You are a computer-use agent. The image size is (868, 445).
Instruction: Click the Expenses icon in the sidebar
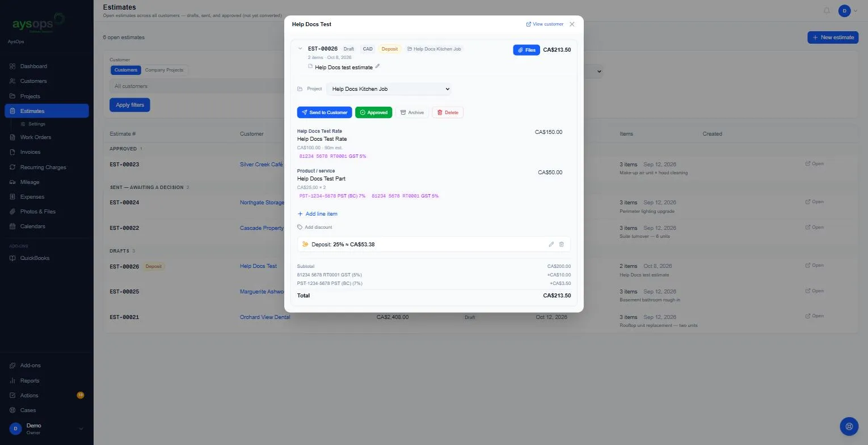click(x=12, y=197)
